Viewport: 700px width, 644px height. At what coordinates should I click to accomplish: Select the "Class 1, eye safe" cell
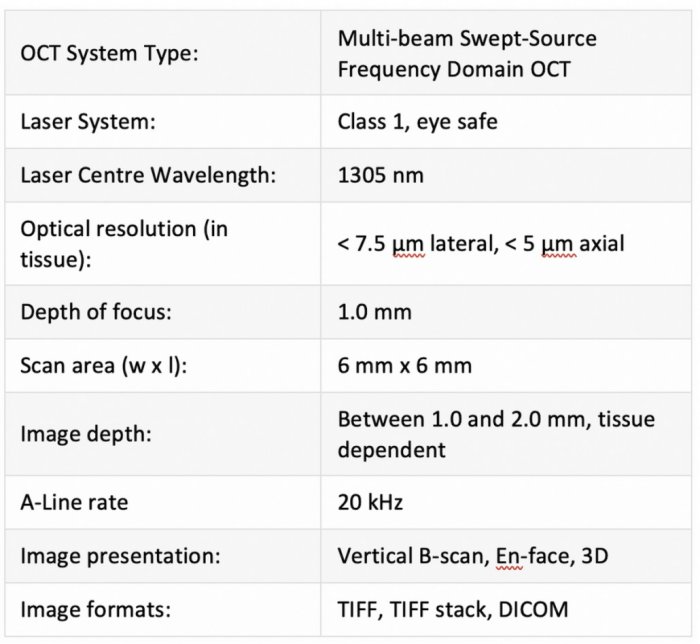coord(417,122)
